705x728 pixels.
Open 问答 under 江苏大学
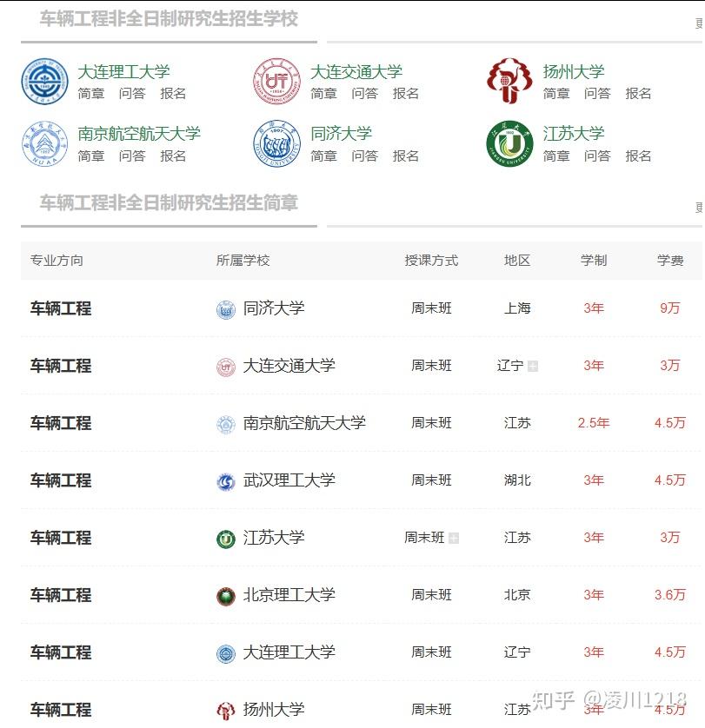point(598,156)
